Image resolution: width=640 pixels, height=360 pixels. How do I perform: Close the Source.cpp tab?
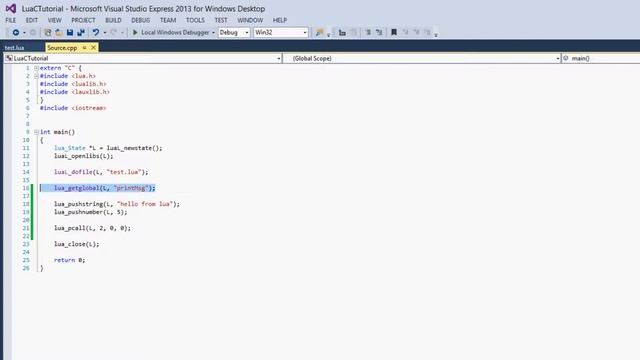[x=93, y=48]
